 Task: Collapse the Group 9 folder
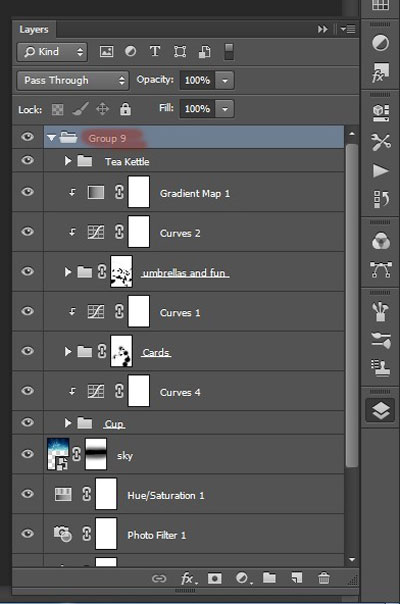(51, 137)
